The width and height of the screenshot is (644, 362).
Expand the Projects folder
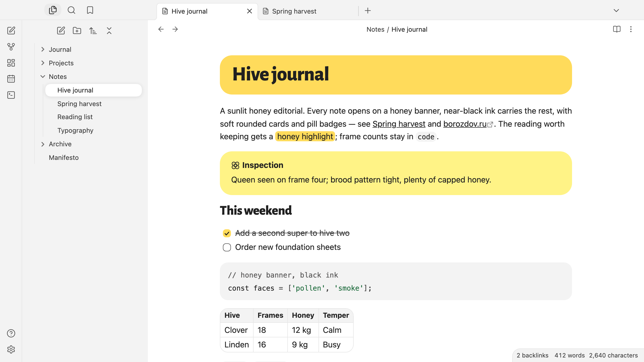pos(43,63)
